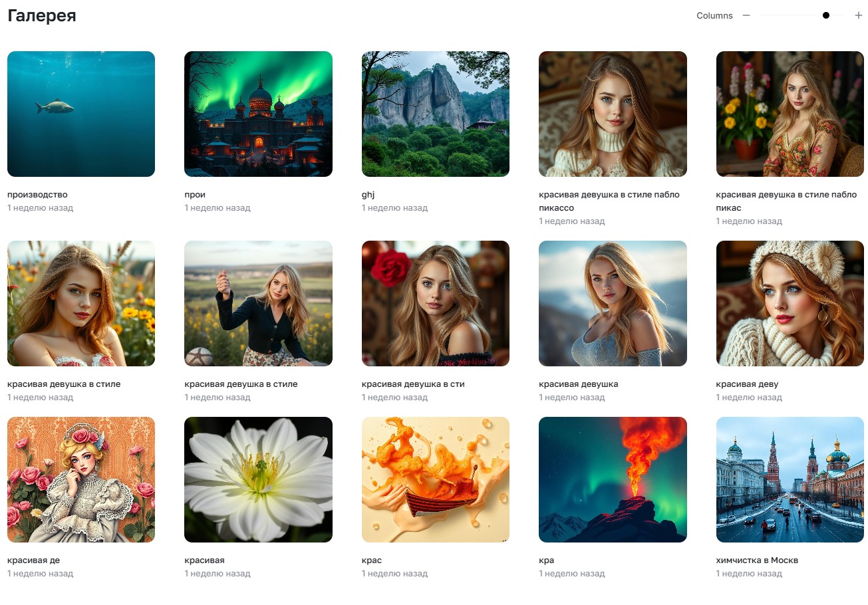Click the 'производство' image title
The image size is (868, 605).
click(37, 195)
